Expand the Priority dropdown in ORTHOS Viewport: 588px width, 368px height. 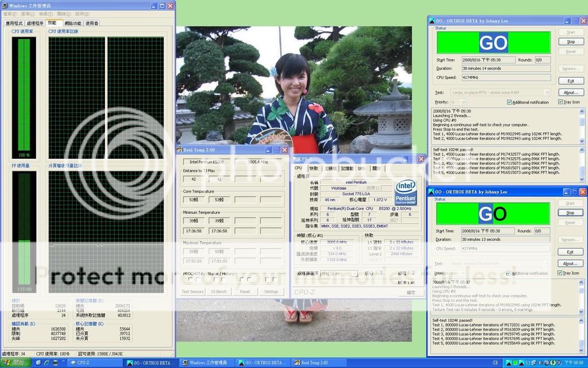tap(463, 102)
